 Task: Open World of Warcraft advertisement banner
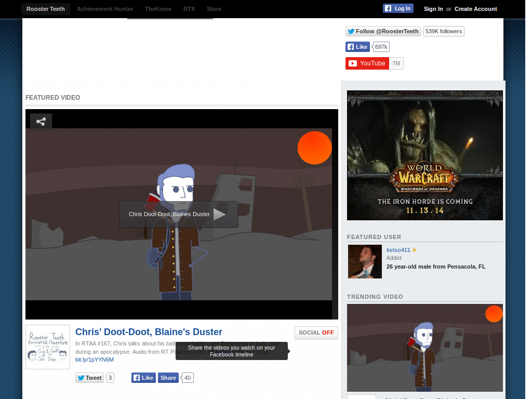click(x=425, y=155)
